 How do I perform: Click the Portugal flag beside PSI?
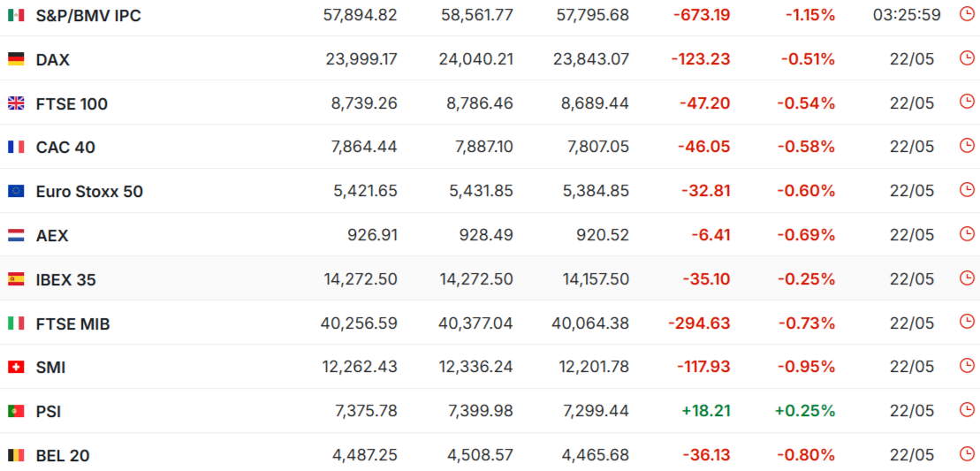point(16,411)
